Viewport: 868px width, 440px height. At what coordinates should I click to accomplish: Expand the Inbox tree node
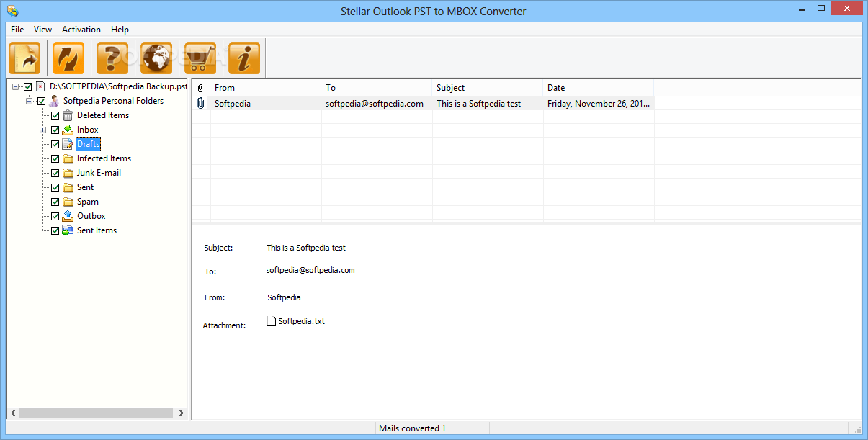click(43, 130)
